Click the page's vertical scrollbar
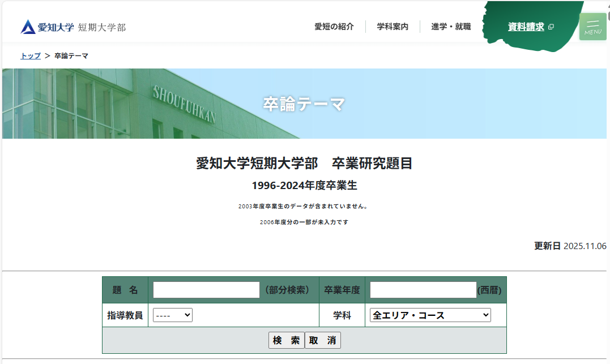Image resolution: width=610 pixels, height=364 pixels. pos(608,170)
